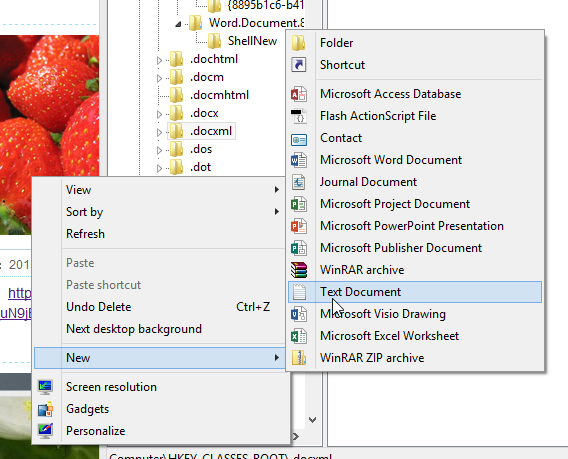Click the Microsoft PowerPoint Presentation icon
Screen dimensions: 568x459
(299, 226)
